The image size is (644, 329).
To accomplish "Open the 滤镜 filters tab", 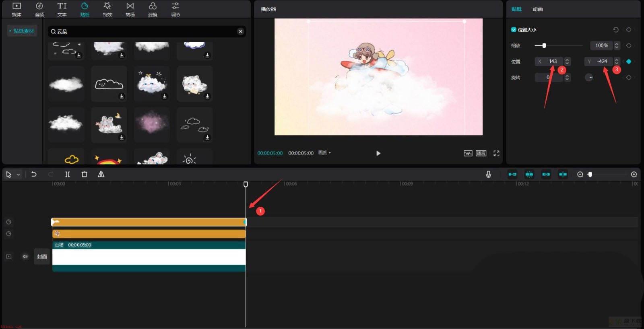I will (153, 9).
